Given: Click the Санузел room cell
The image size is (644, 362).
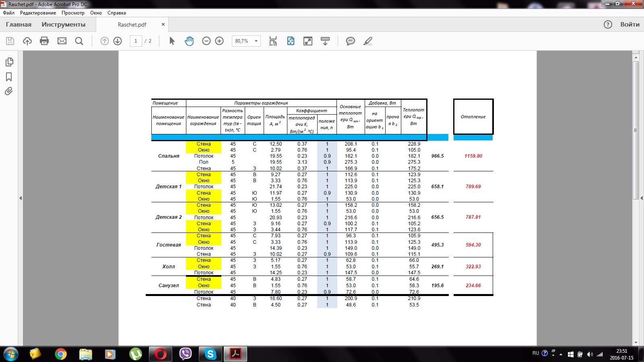Looking at the screenshot, I should (169, 286).
